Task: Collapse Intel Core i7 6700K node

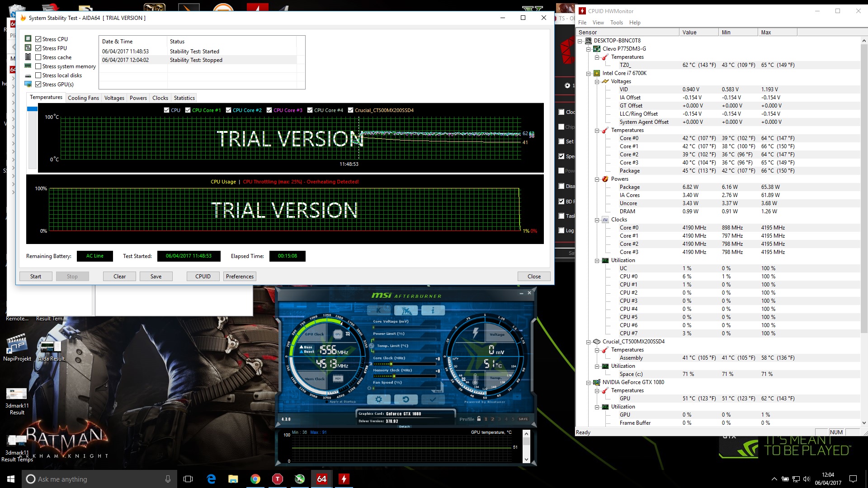Action: [589, 73]
